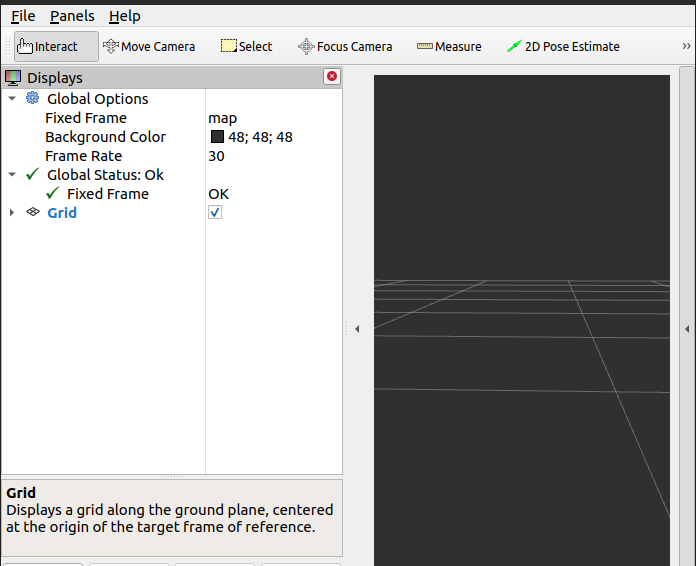Choose the Select tool
The width and height of the screenshot is (696, 566).
246,46
